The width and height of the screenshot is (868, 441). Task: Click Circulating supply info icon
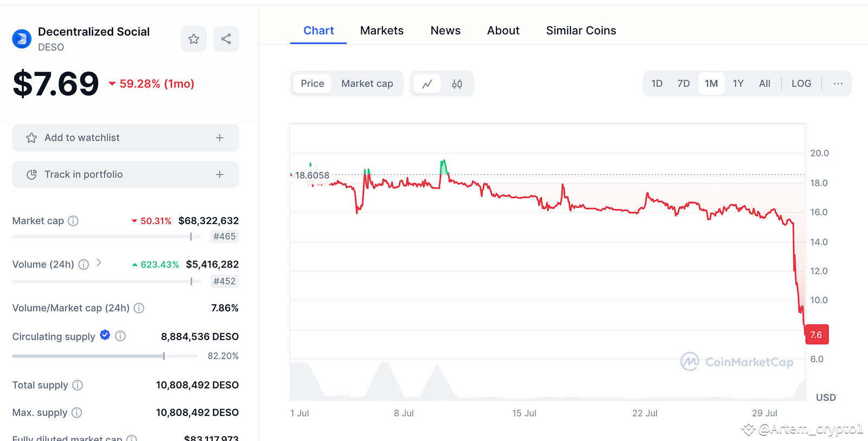tap(120, 336)
